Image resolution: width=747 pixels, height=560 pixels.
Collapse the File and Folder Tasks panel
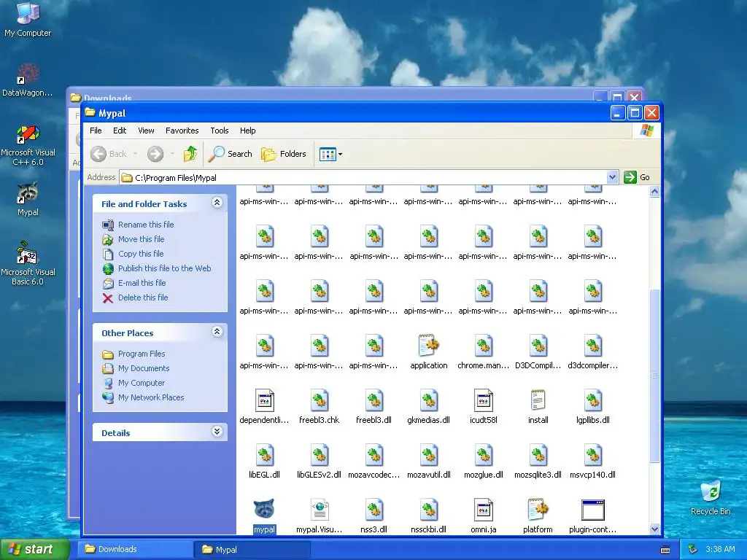(217, 203)
